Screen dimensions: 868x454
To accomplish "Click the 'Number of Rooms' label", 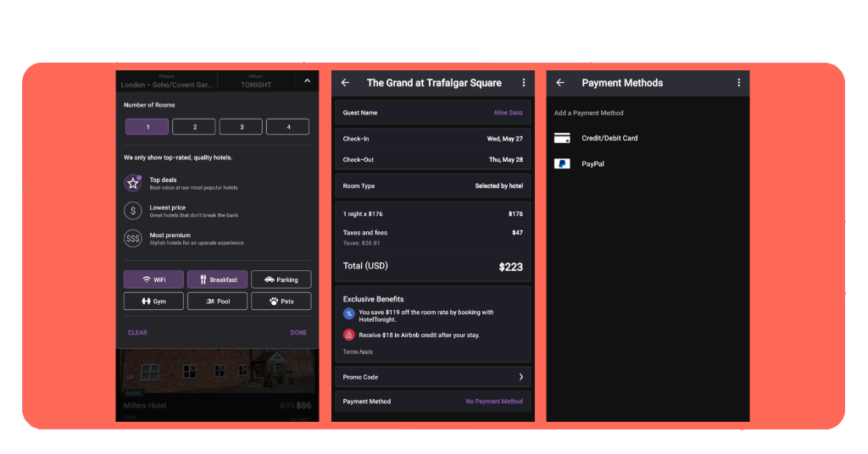I will pyautogui.click(x=149, y=105).
